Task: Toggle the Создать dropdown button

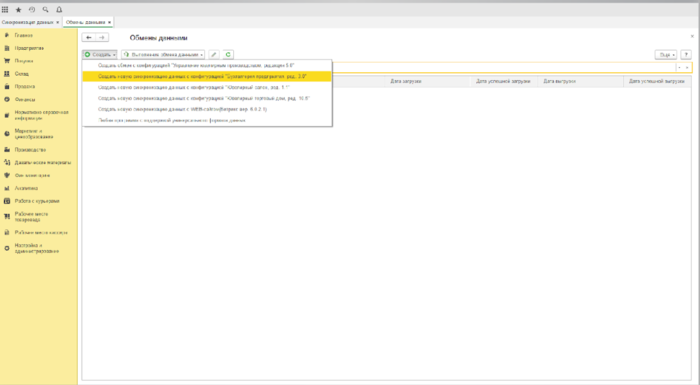Action: (x=100, y=54)
